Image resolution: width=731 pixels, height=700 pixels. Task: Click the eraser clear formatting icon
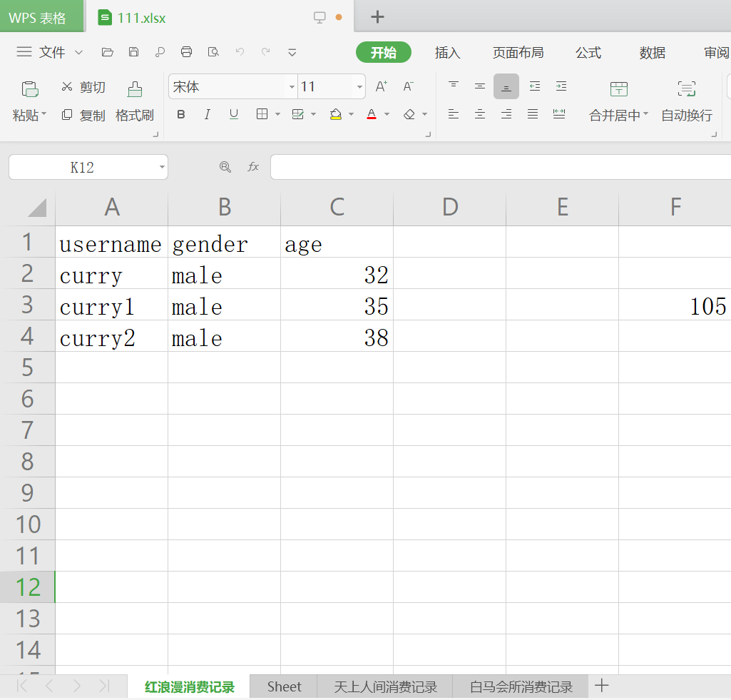pyautogui.click(x=409, y=114)
